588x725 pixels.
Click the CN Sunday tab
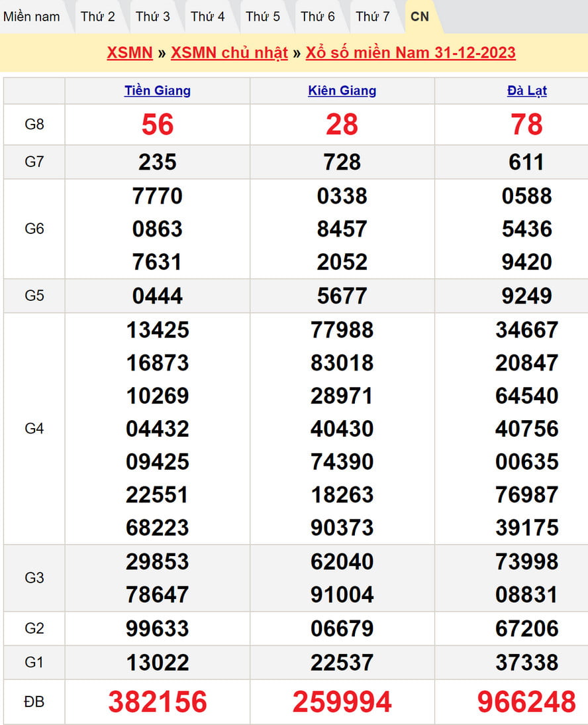click(x=420, y=17)
